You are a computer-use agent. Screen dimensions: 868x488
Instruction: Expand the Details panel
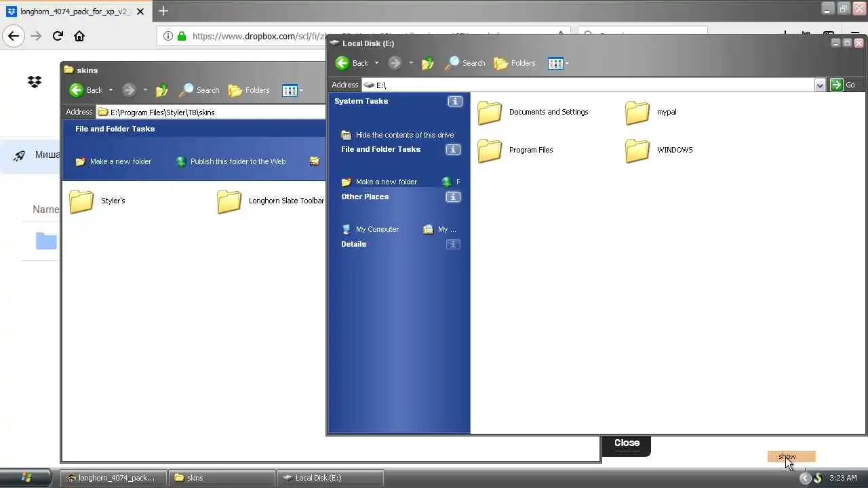click(453, 244)
